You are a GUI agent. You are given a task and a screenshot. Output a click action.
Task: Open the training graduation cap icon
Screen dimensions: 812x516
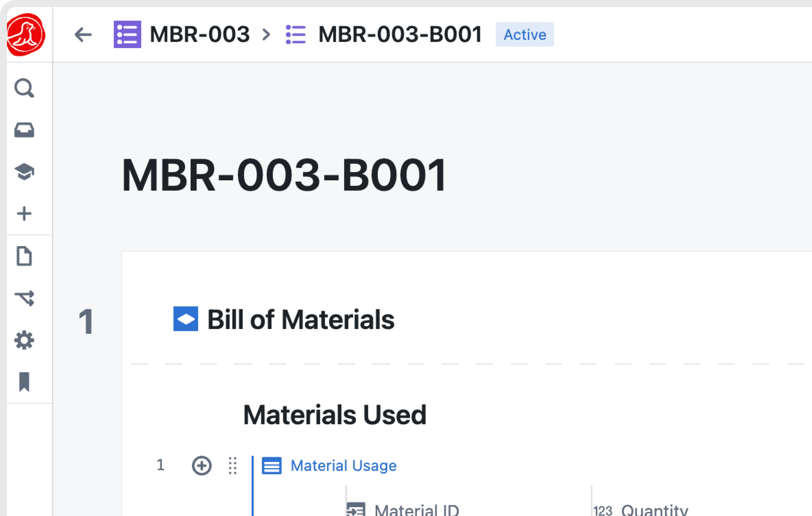click(24, 172)
